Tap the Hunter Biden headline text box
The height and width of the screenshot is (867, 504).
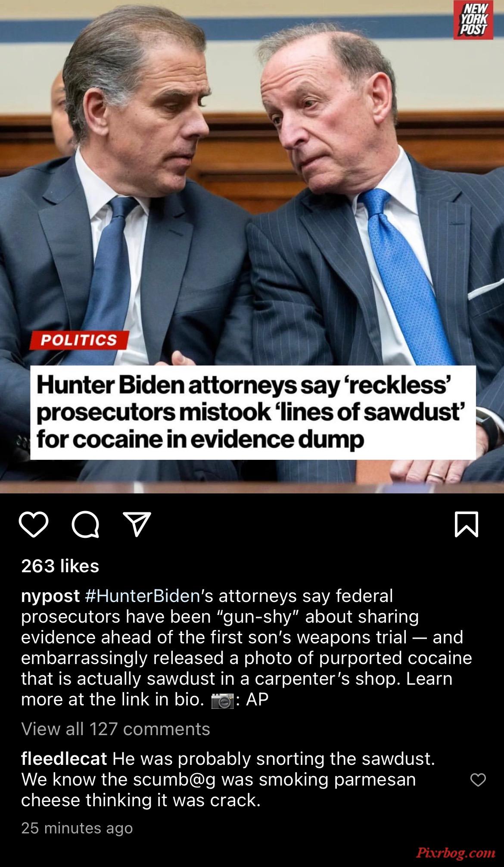[253, 412]
